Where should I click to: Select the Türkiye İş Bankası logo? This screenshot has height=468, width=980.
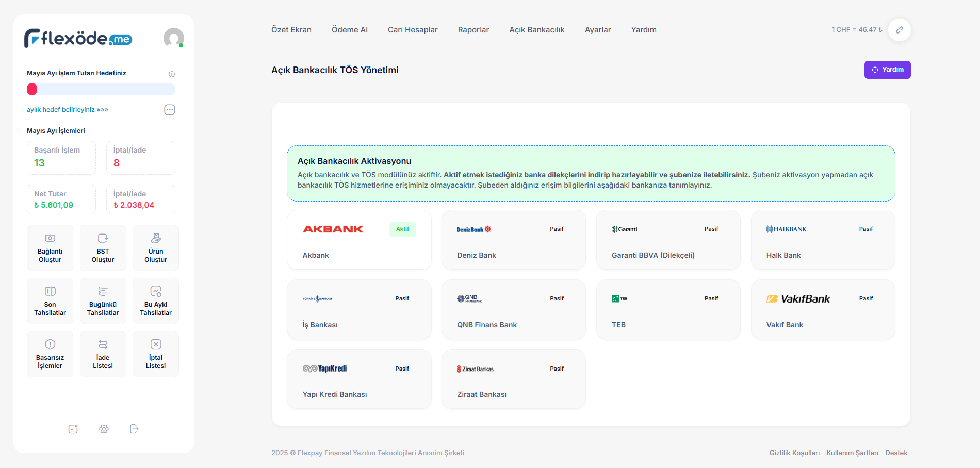click(317, 298)
